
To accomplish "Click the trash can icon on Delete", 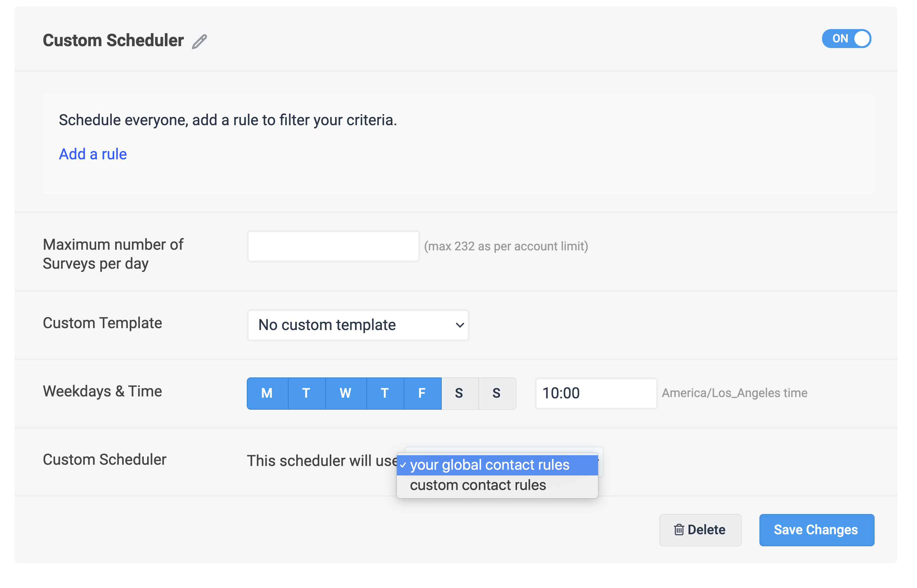I will pyautogui.click(x=679, y=530).
